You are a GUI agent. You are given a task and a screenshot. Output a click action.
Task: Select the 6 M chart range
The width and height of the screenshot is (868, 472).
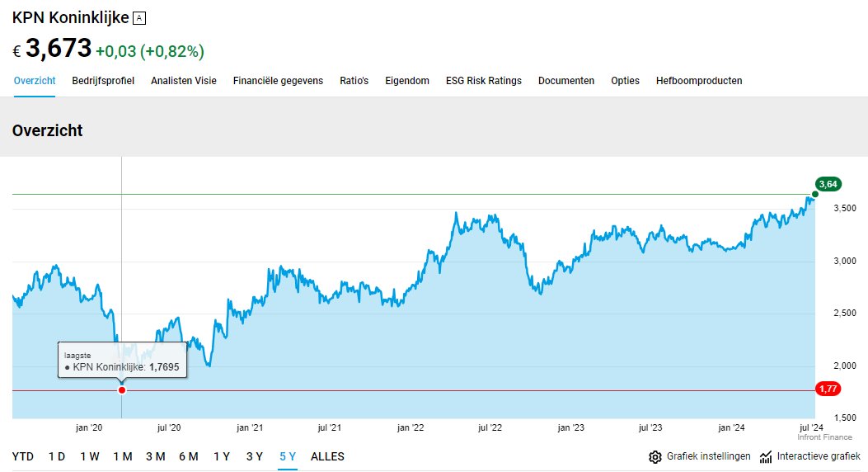(x=189, y=456)
